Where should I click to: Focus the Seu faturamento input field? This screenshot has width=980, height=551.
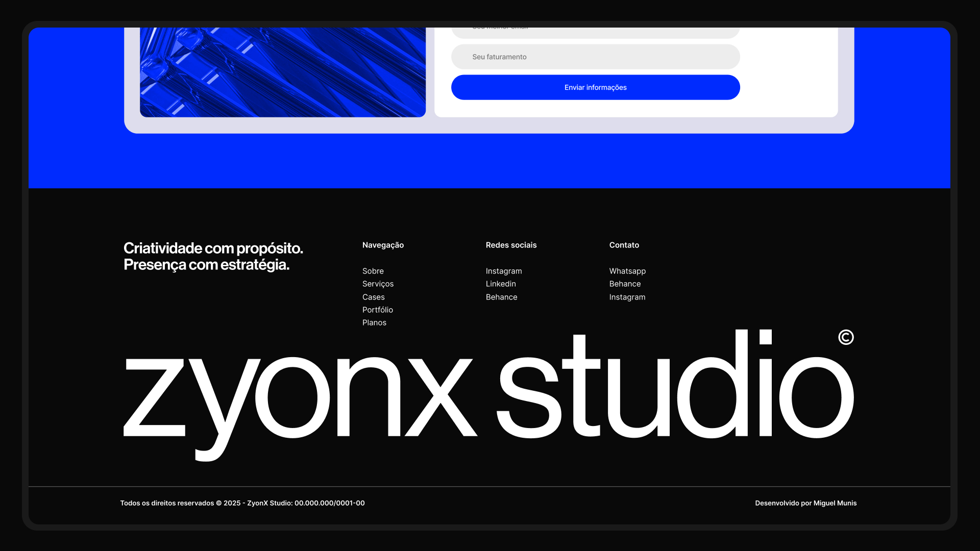(x=595, y=57)
